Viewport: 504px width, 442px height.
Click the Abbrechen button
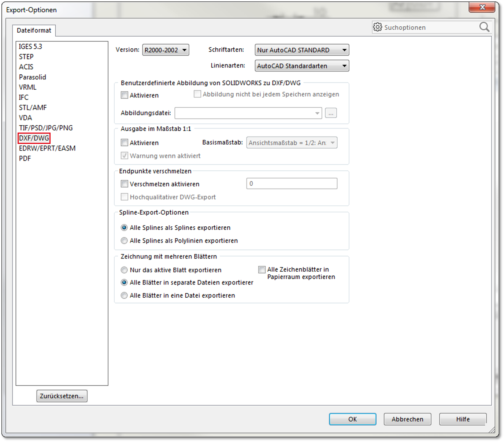pyautogui.click(x=407, y=419)
